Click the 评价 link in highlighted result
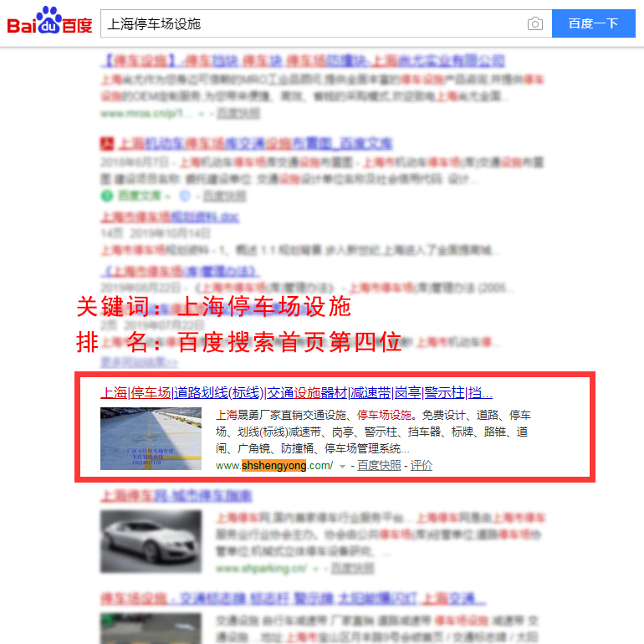This screenshot has height=644, width=644. coord(421,465)
